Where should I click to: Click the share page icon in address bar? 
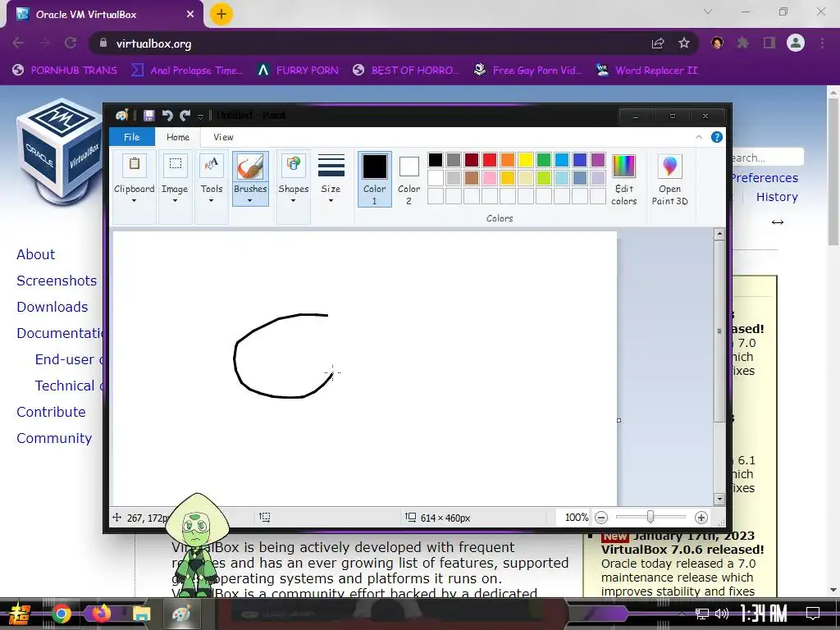pyautogui.click(x=658, y=43)
